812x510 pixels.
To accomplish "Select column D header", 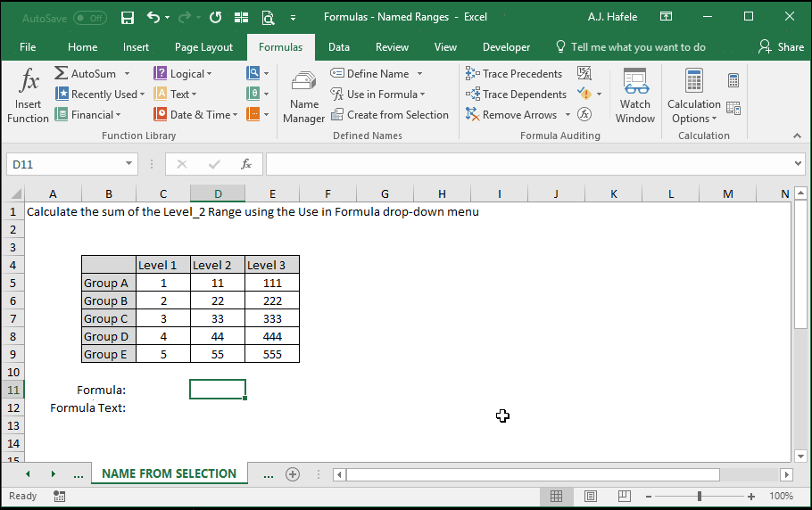I will coord(218,194).
